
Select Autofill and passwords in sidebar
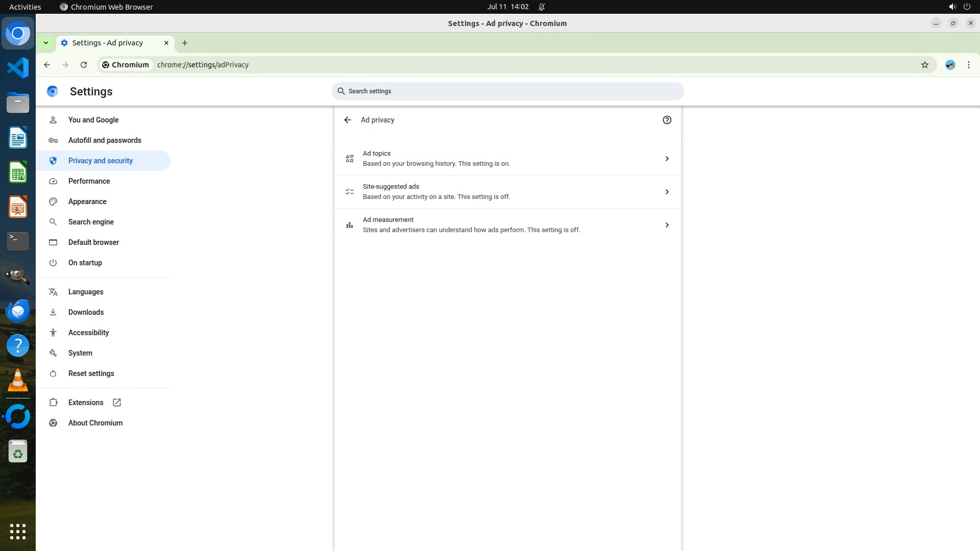click(105, 140)
